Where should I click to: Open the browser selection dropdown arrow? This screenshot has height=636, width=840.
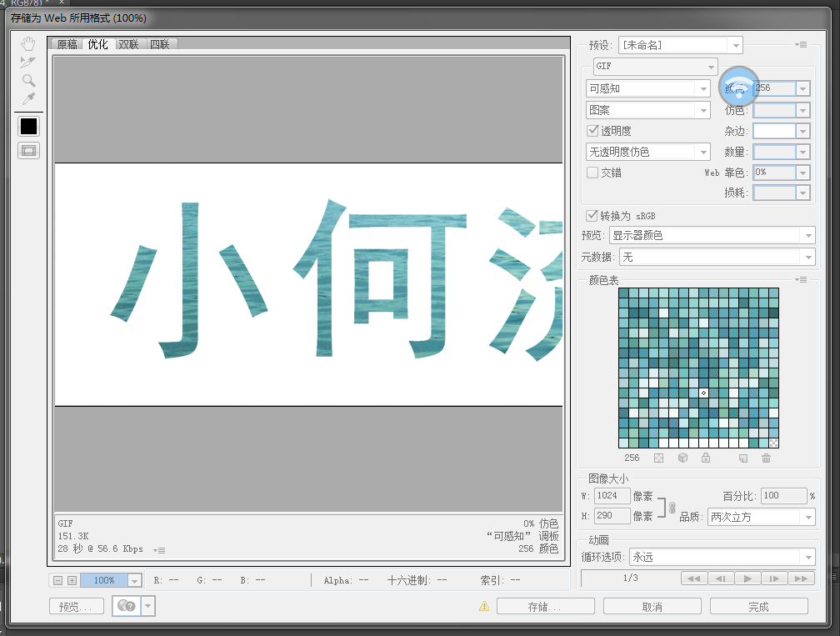tap(147, 606)
